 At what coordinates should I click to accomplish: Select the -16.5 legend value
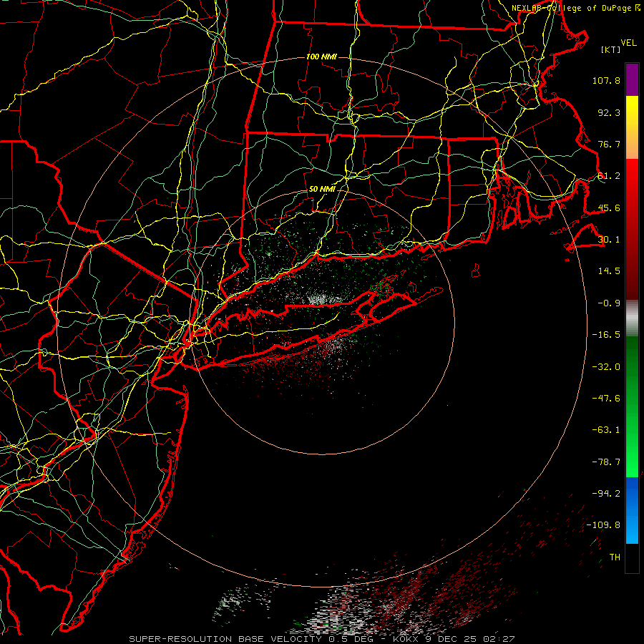[x=606, y=335]
